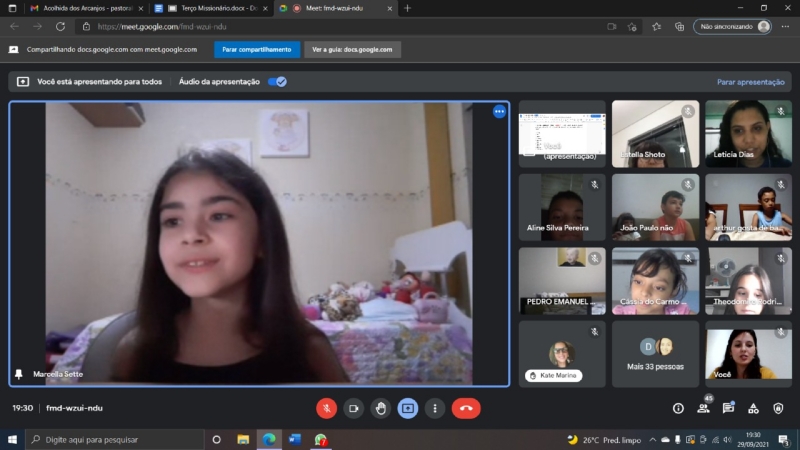Open more options three-dot call menu
Image resolution: width=800 pixels, height=450 pixels.
click(434, 408)
